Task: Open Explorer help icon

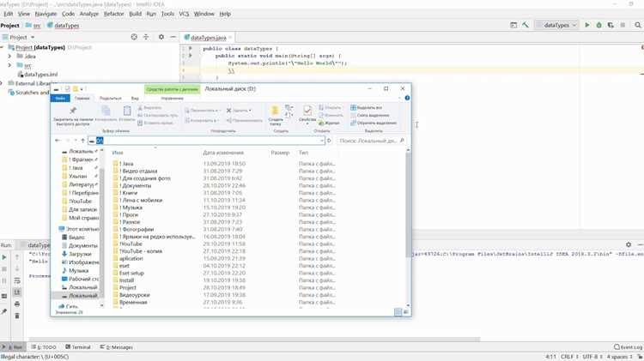Action: click(407, 98)
